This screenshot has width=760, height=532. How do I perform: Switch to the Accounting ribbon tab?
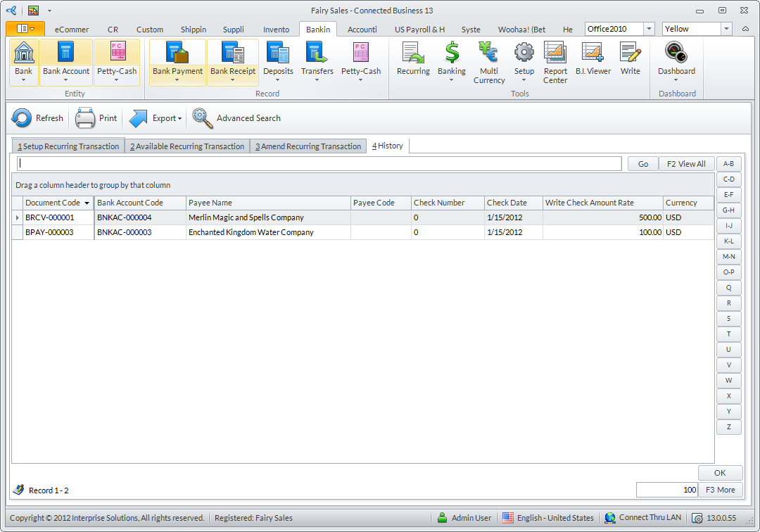point(362,30)
